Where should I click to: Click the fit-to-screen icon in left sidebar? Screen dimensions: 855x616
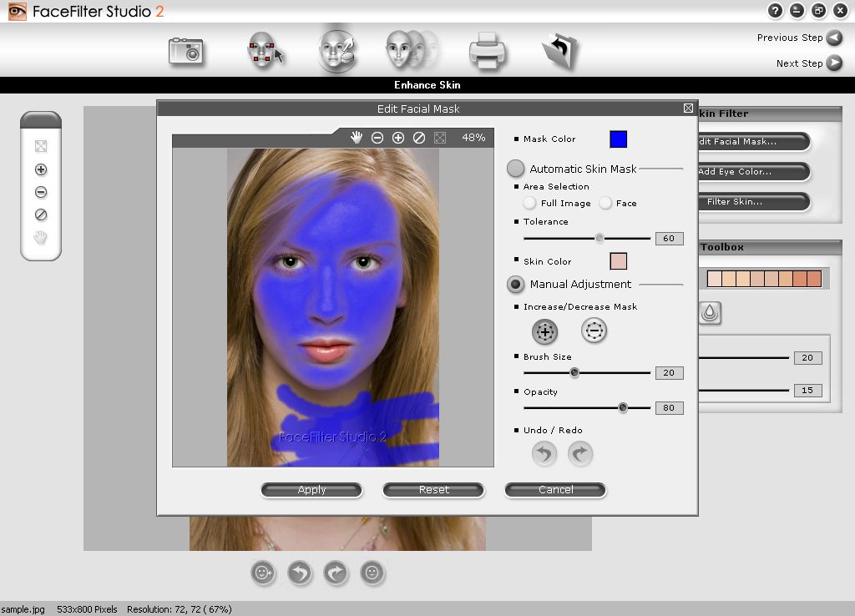tap(41, 146)
